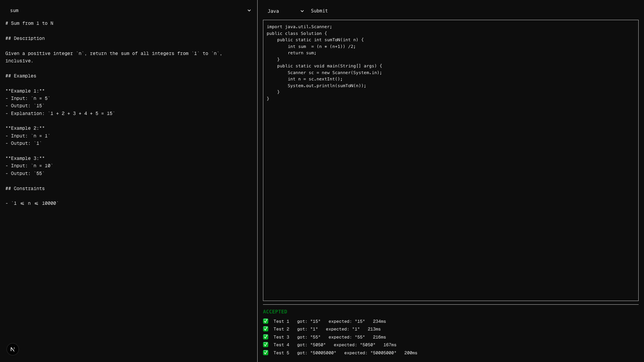
Task: Click the ACCEPTED status label
Action: coord(275,312)
